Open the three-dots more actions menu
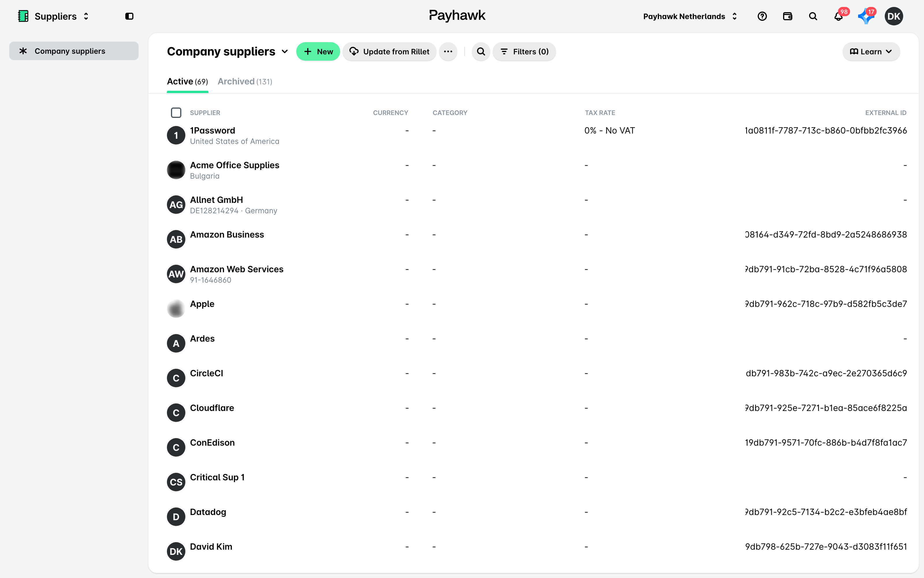The image size is (924, 578). point(448,52)
